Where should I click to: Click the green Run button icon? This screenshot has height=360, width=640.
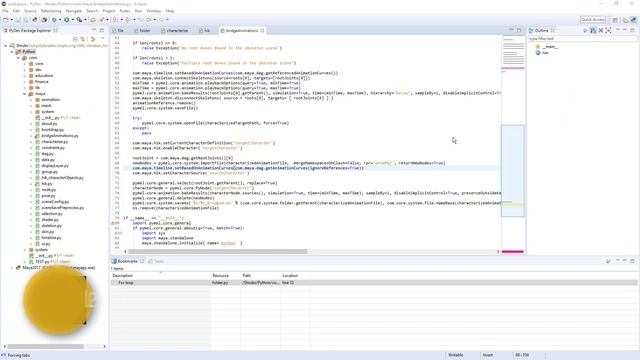[x=67, y=20]
